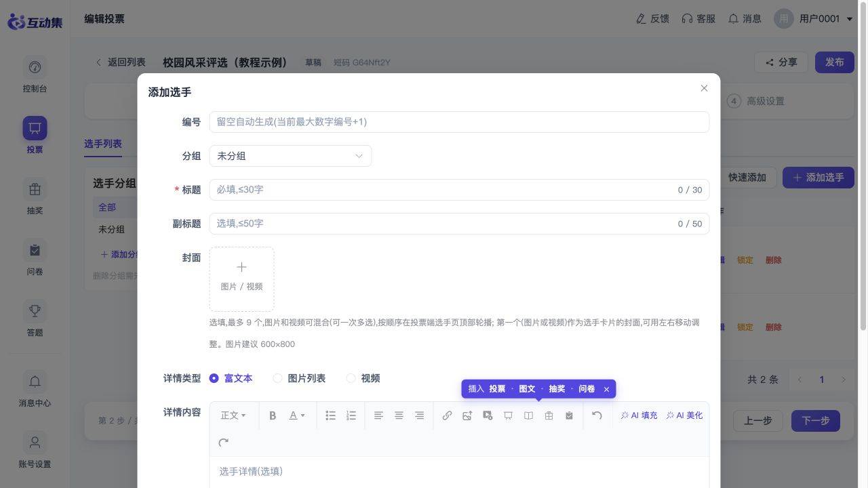Screen dimensions: 868x488
Task: Dismiss the 插入 tooltip with its X
Action: [x=606, y=389]
